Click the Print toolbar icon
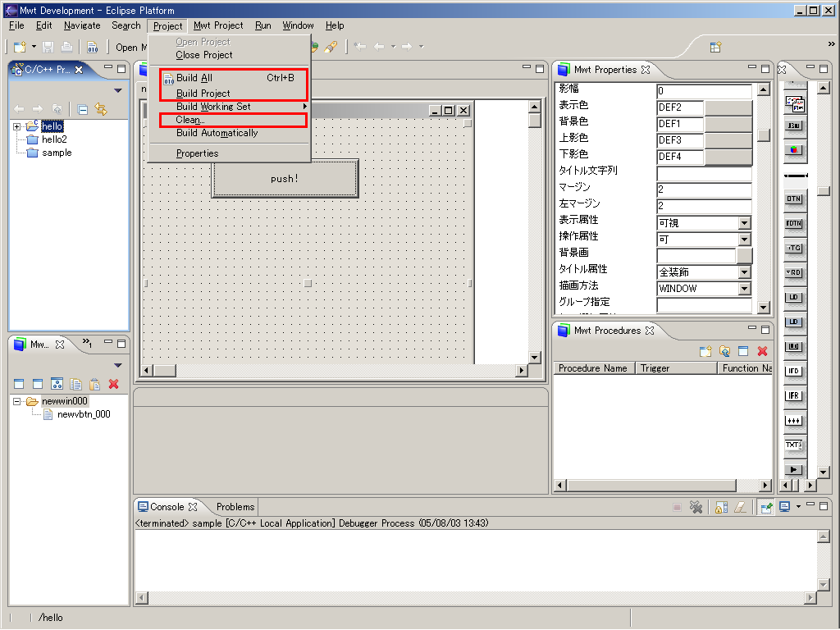The width and height of the screenshot is (840, 630). 67,47
